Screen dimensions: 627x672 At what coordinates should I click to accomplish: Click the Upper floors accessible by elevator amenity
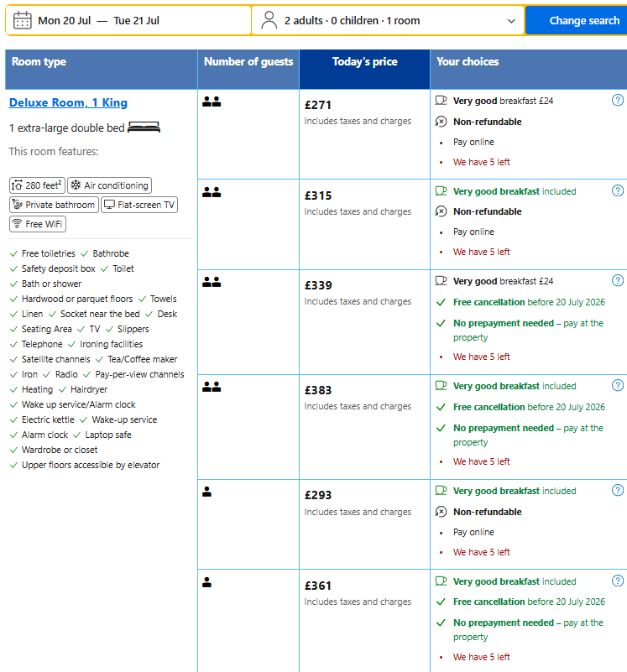(x=91, y=465)
